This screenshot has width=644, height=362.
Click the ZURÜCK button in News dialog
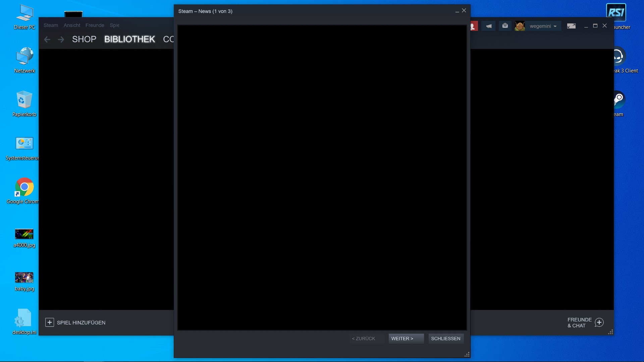click(367, 339)
